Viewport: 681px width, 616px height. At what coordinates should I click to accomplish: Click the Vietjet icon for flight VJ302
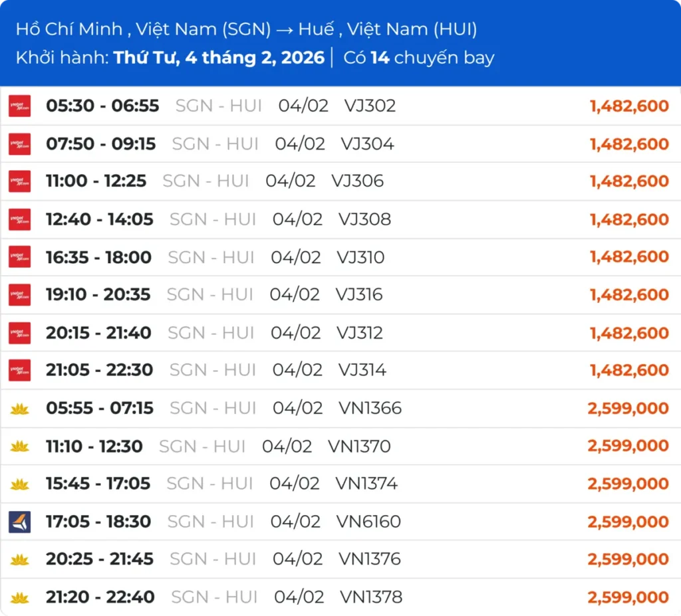[19, 106]
